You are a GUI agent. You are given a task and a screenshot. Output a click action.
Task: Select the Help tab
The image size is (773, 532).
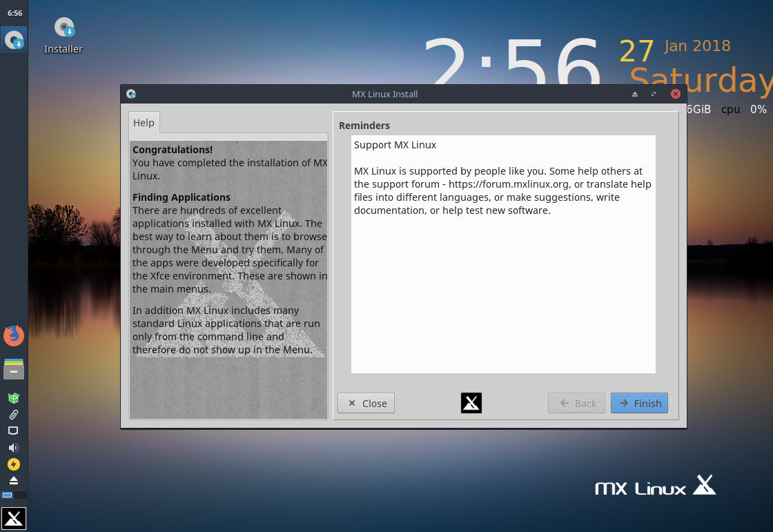coord(144,122)
